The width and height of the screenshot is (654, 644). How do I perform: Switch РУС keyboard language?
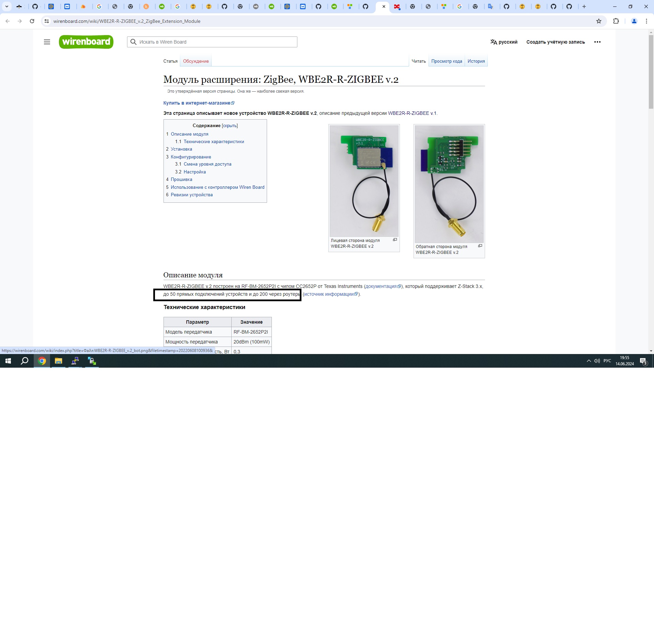(x=607, y=361)
